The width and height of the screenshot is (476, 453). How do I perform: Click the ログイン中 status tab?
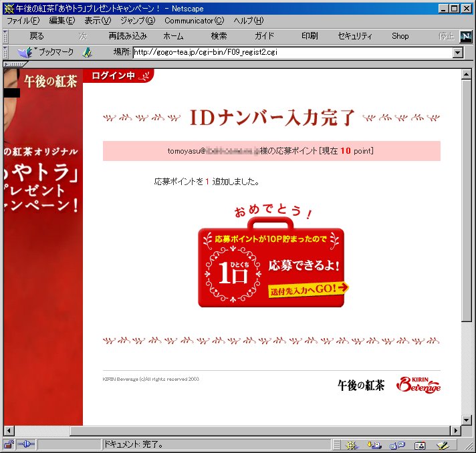pyautogui.click(x=118, y=75)
